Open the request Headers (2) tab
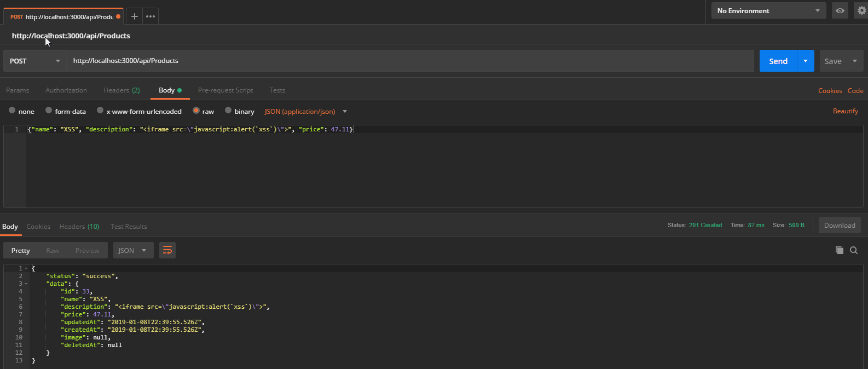 click(x=121, y=90)
